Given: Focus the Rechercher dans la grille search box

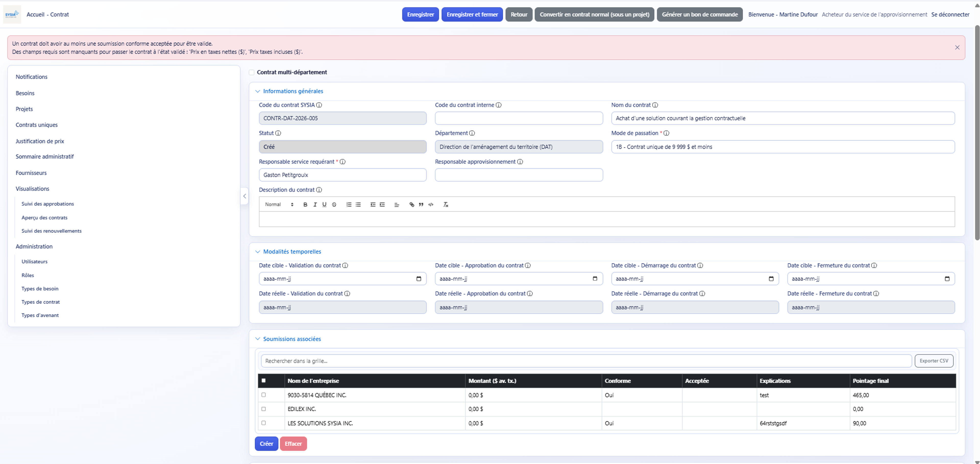Looking at the screenshot, I should [x=586, y=361].
